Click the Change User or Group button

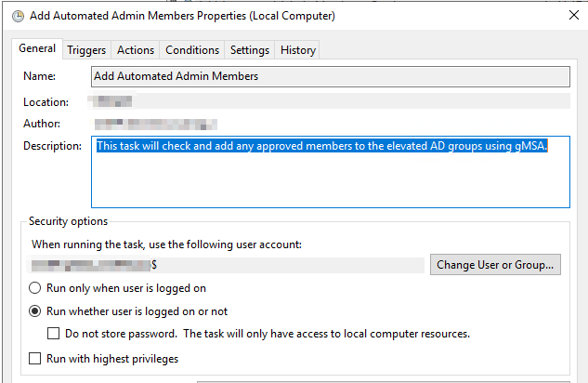tap(495, 265)
